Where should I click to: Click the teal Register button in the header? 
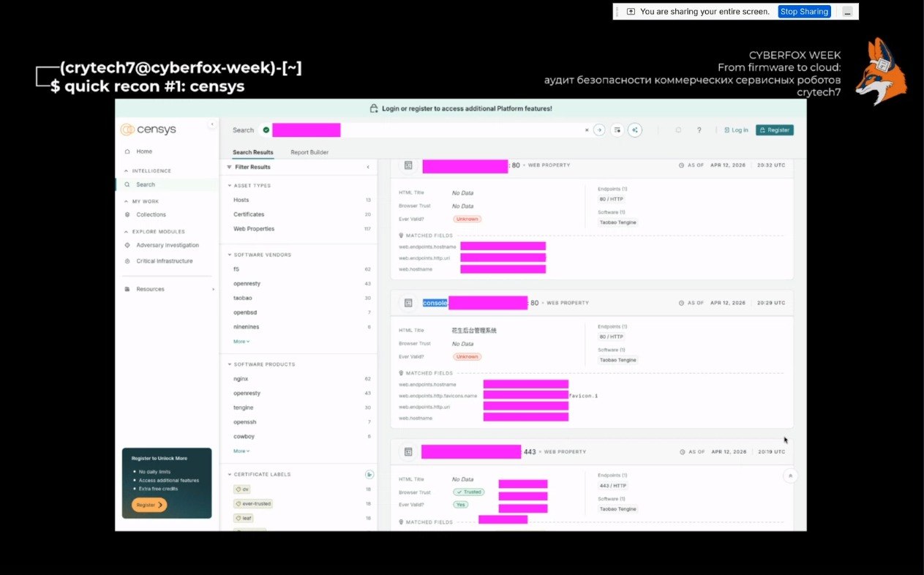coord(775,130)
